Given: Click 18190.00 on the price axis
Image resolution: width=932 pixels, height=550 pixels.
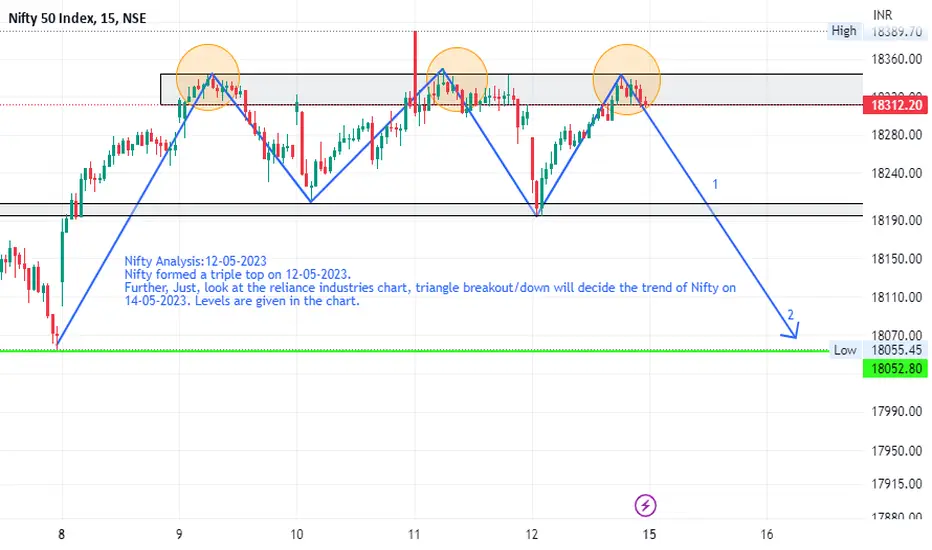Looking at the screenshot, I should [x=896, y=221].
